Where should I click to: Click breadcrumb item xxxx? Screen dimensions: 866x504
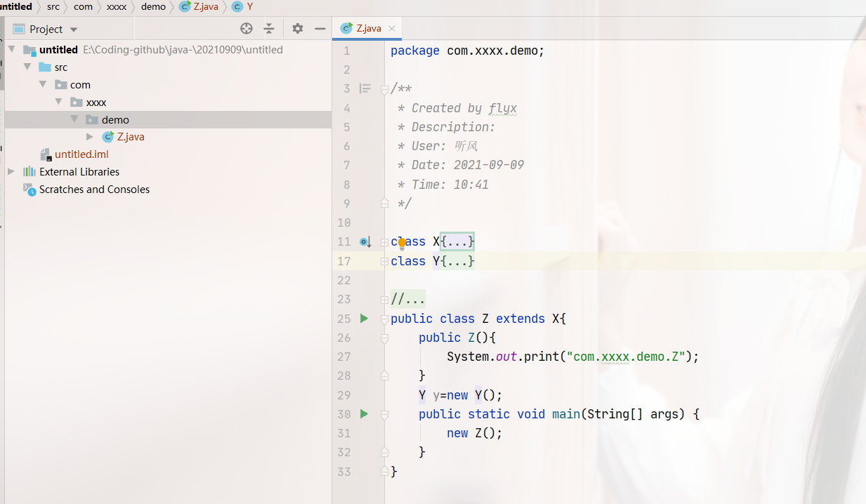pyautogui.click(x=117, y=6)
